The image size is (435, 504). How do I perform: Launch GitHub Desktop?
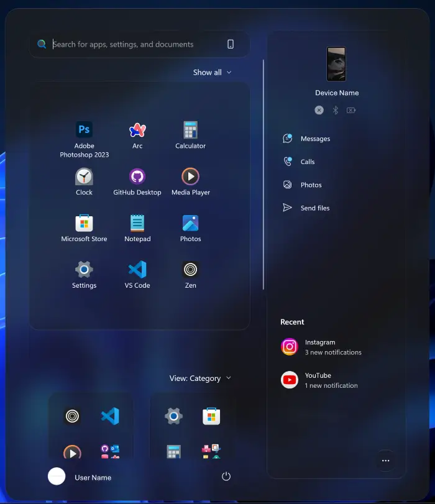tap(137, 182)
